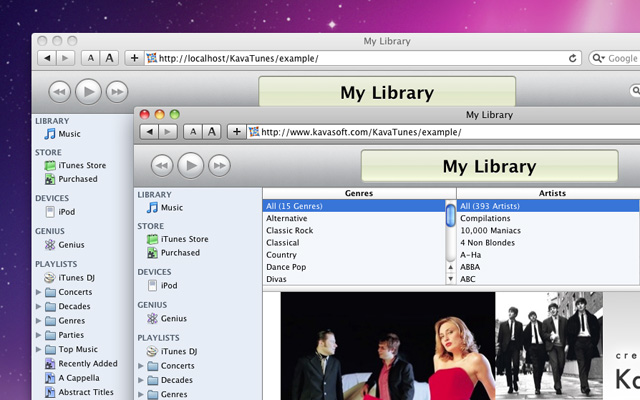Image resolution: width=640 pixels, height=400 pixels.
Task: Go forward in the rear localhost window
Action: coord(65,58)
